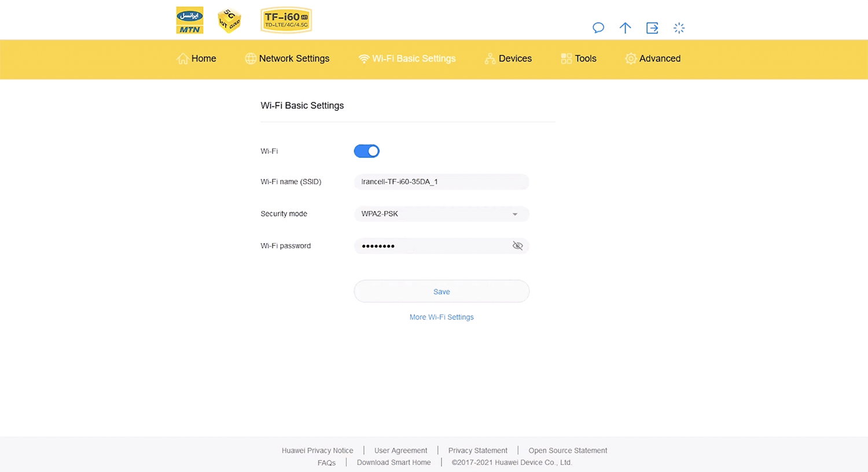Click the Irancell MTN logo

click(x=189, y=20)
